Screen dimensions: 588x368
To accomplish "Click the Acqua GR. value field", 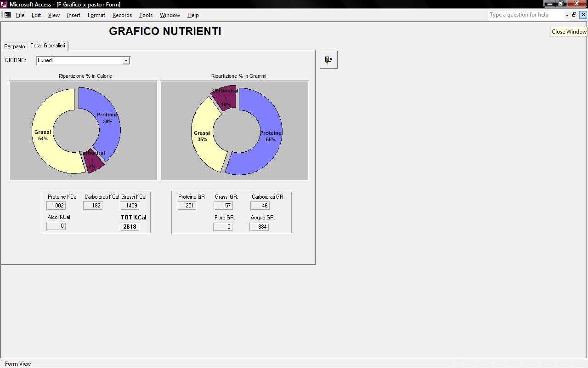I will click(x=259, y=226).
